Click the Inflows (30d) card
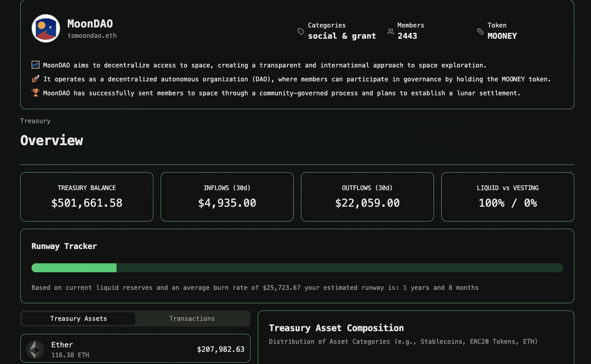591x364 pixels. 227,197
